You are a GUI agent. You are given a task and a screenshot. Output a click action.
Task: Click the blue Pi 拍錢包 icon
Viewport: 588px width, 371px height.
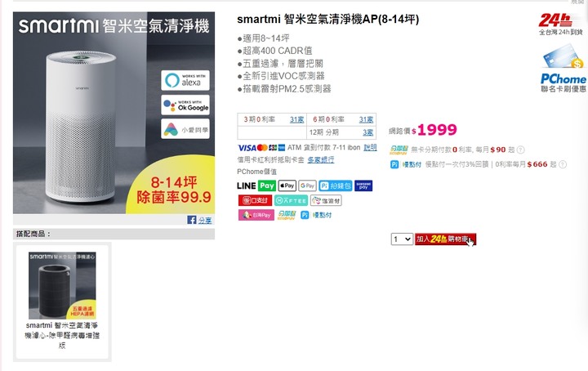(x=336, y=185)
